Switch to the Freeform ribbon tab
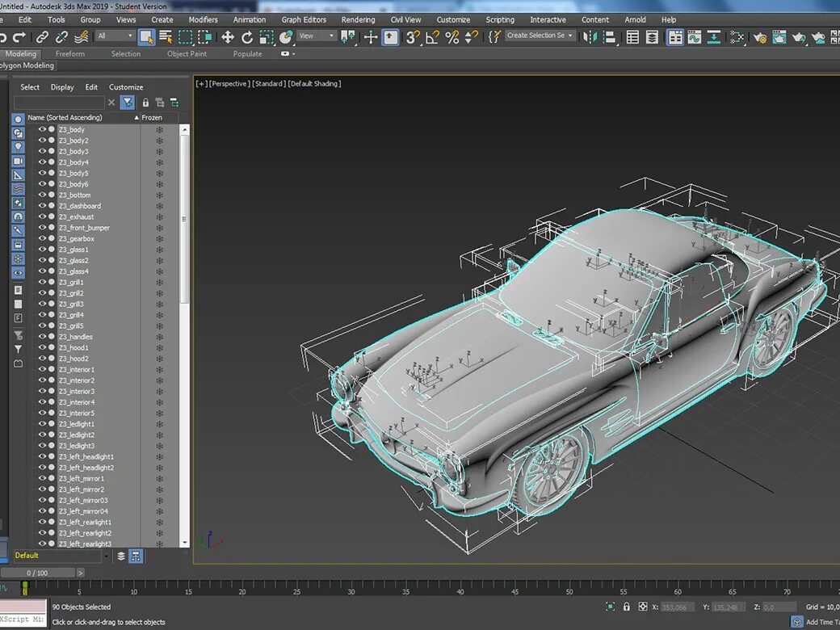 click(x=70, y=54)
